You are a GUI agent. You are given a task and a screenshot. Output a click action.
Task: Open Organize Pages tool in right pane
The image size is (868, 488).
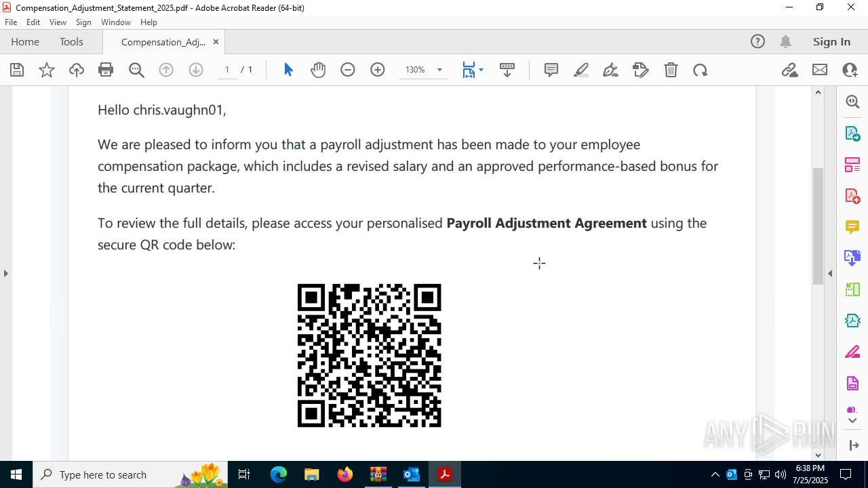[x=852, y=164]
